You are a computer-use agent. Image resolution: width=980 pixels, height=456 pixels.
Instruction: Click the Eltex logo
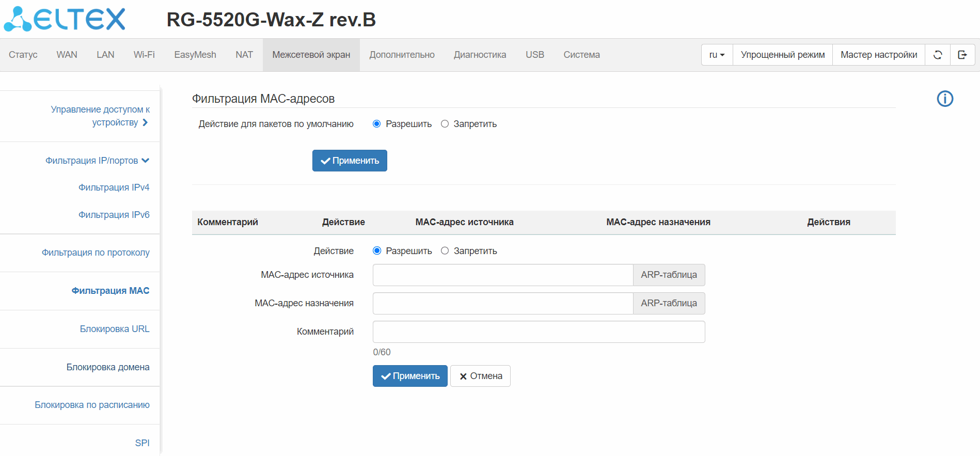[x=65, y=19]
